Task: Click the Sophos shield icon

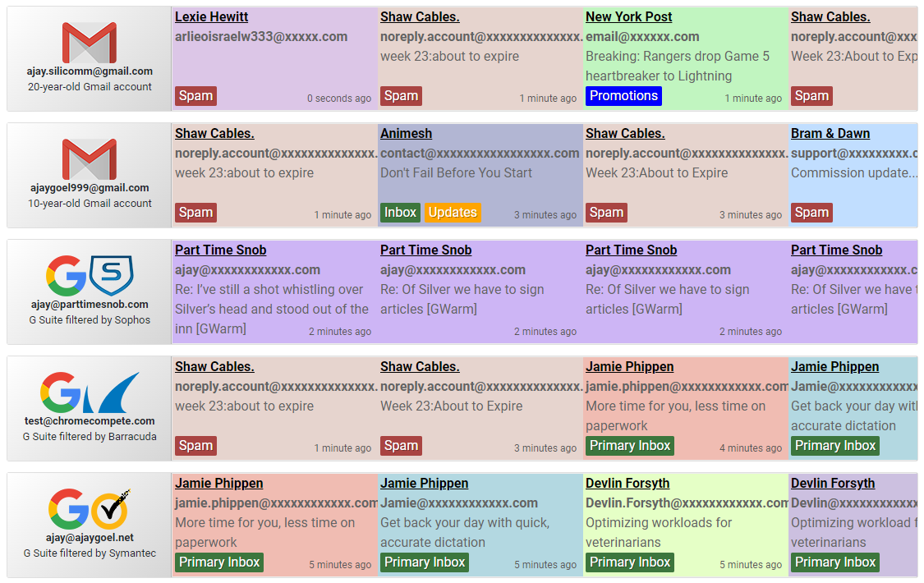Action: coord(111,276)
